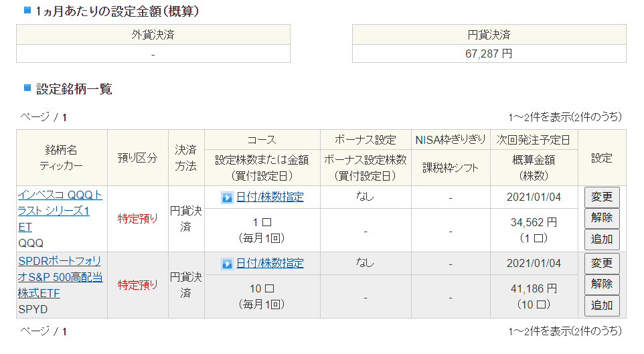
Task: Click the NISA枠ぎりぎり column header
Action: point(451,140)
